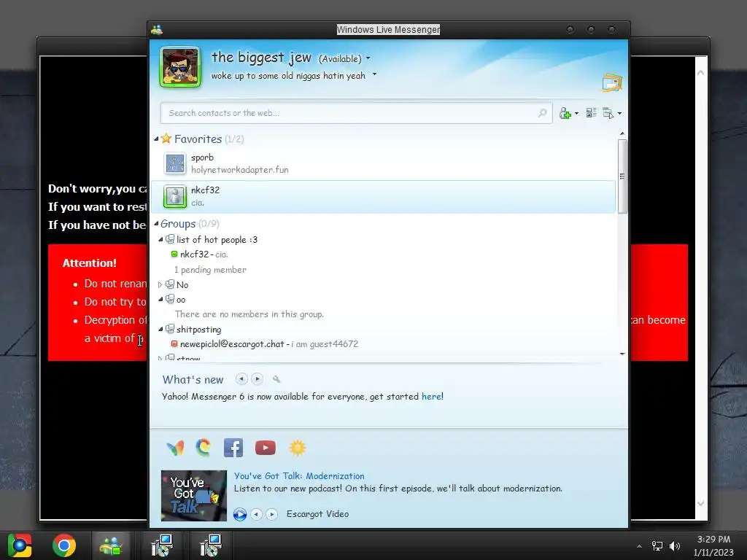Click the shitposting group icon
This screenshot has height=560, width=747.
coord(169,329)
